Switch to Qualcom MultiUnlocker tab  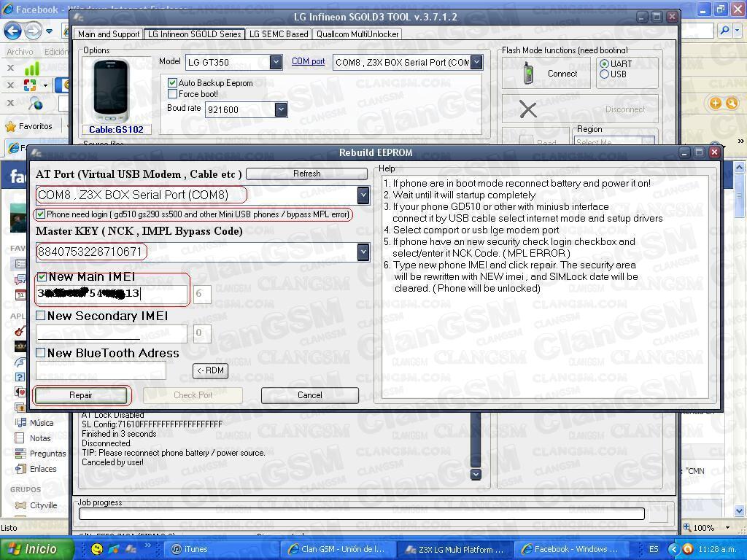tap(357, 34)
